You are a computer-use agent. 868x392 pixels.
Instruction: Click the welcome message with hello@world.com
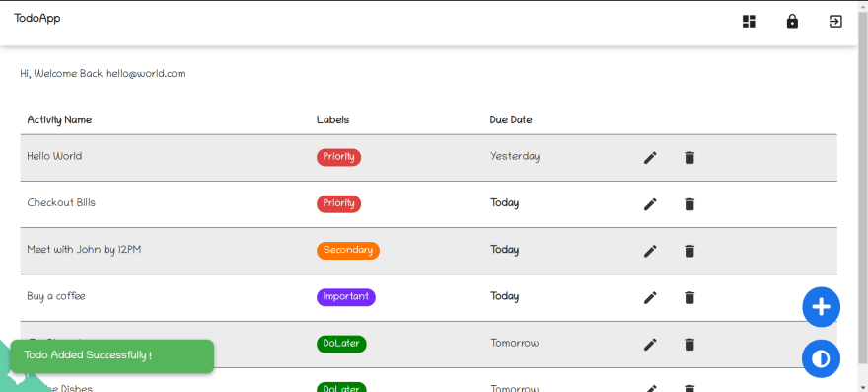pyautogui.click(x=103, y=74)
